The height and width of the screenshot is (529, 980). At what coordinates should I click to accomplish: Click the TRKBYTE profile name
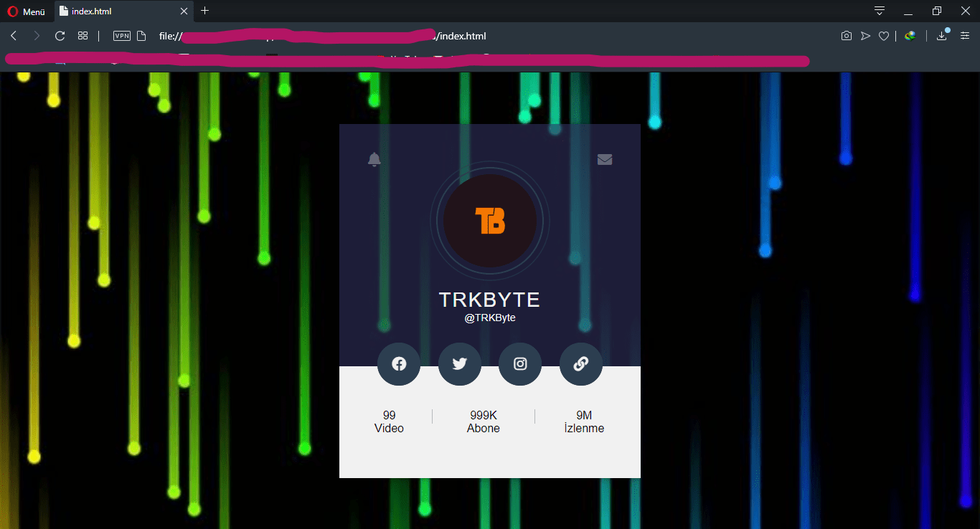(489, 300)
